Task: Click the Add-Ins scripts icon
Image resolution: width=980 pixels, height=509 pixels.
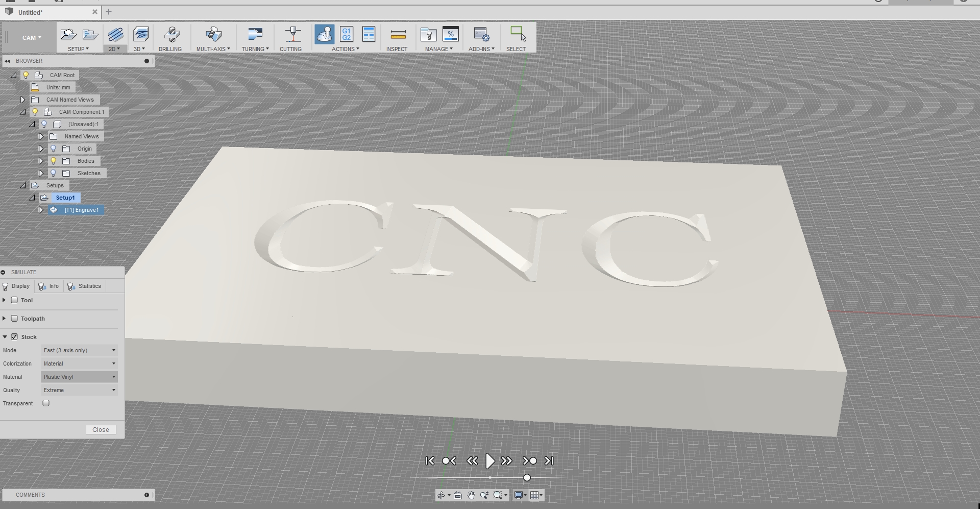Action: 481,35
